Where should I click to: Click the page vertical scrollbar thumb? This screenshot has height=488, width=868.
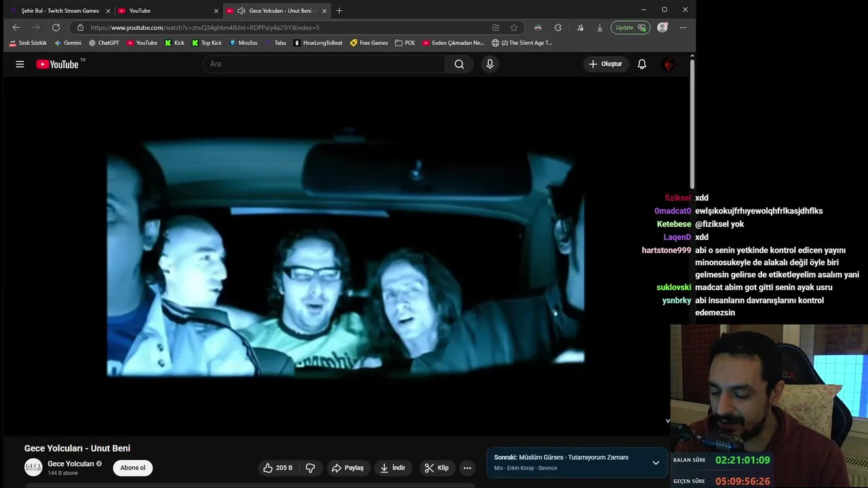(x=692, y=125)
